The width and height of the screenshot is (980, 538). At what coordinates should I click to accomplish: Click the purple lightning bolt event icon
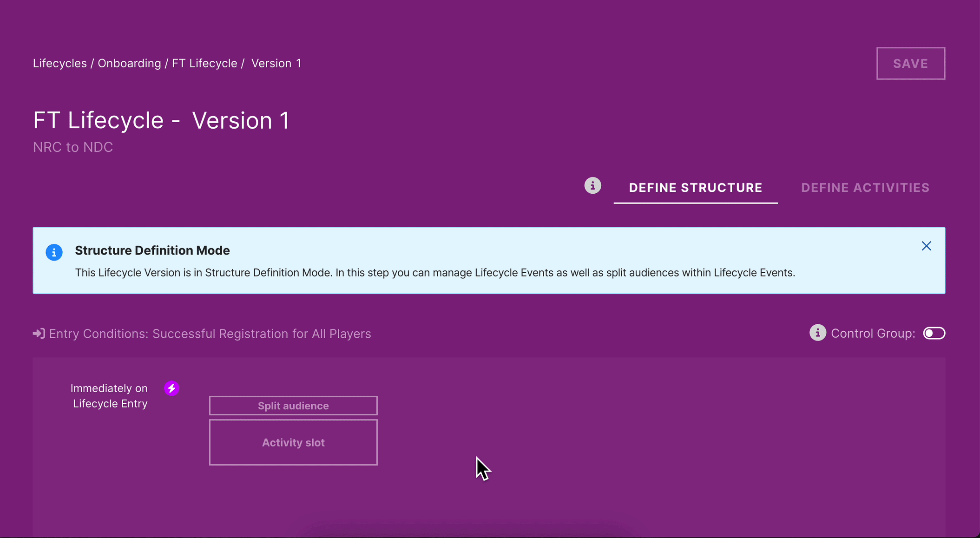pos(171,388)
